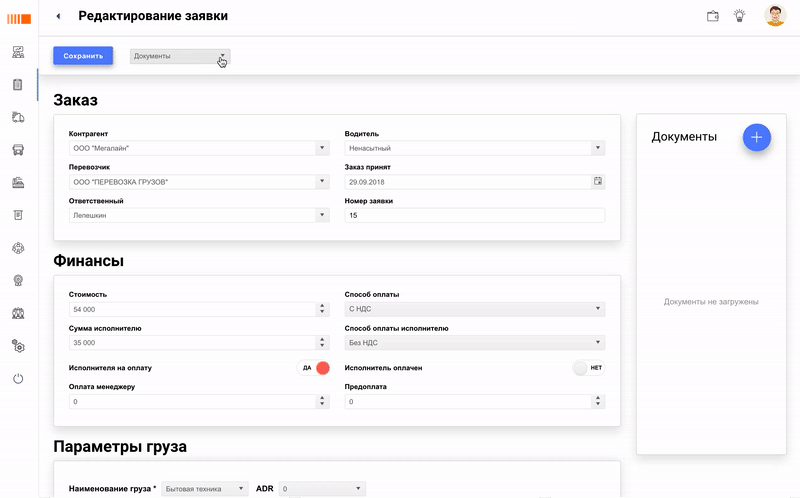
Task: Expand the Контрагент dropdown
Action: pyautogui.click(x=322, y=148)
